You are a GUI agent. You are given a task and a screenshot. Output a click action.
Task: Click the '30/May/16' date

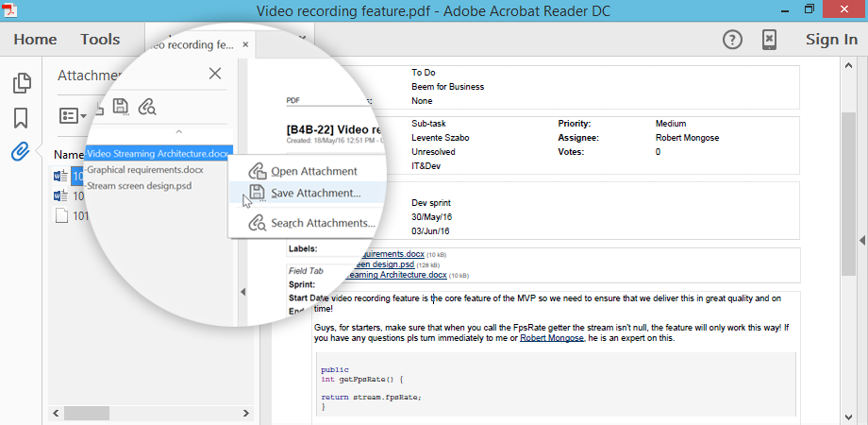[432, 216]
